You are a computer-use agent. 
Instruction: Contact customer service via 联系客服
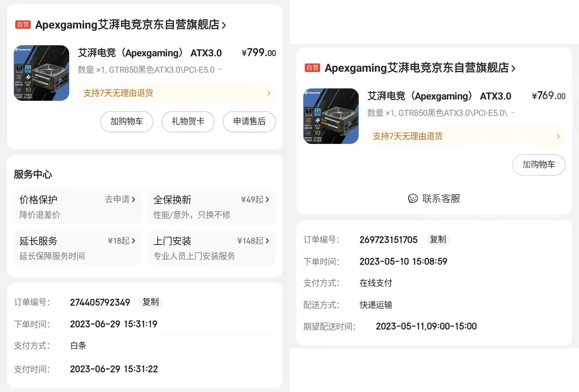434,199
